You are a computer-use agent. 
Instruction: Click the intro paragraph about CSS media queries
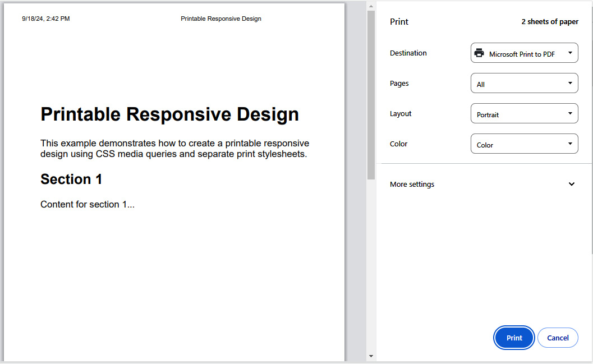[x=174, y=149]
